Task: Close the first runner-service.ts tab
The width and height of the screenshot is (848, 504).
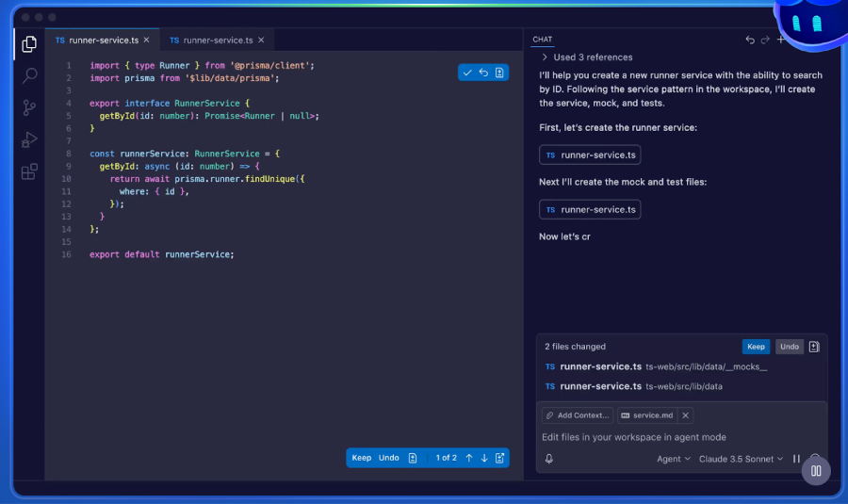Action: 147,40
